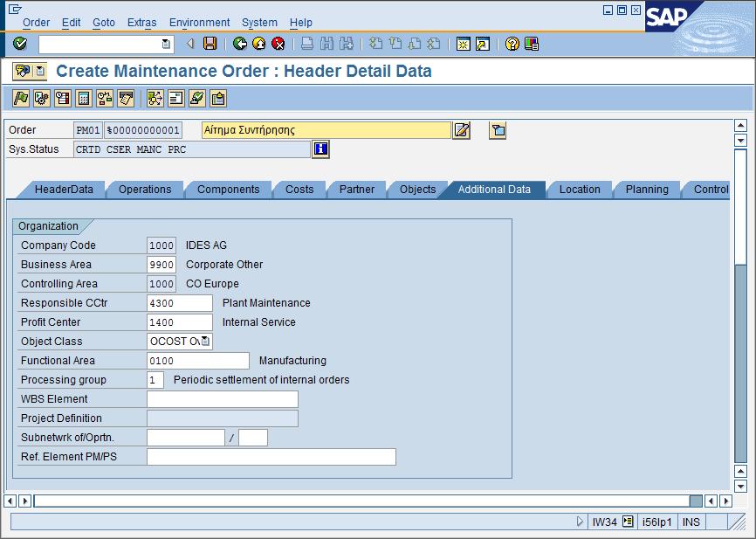Go to the next page icon
Image resolution: width=756 pixels, height=539 pixels.
[415, 44]
